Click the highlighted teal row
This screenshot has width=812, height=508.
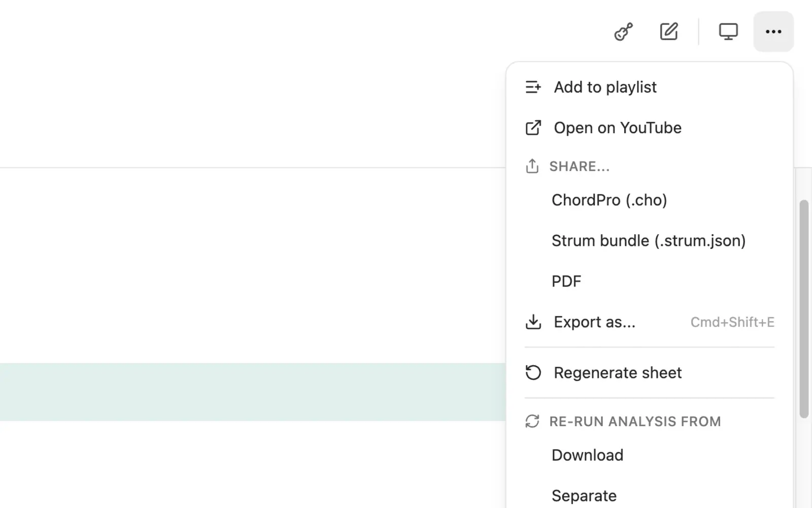click(253, 392)
